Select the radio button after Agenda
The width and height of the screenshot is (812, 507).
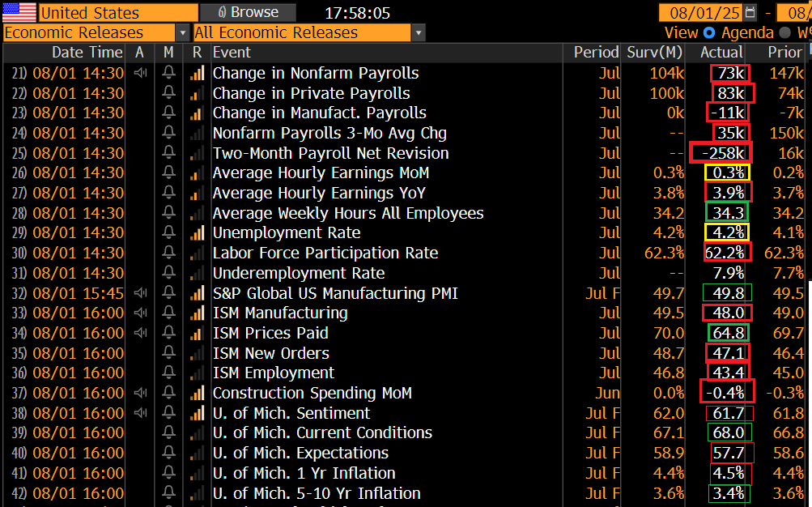tap(785, 32)
